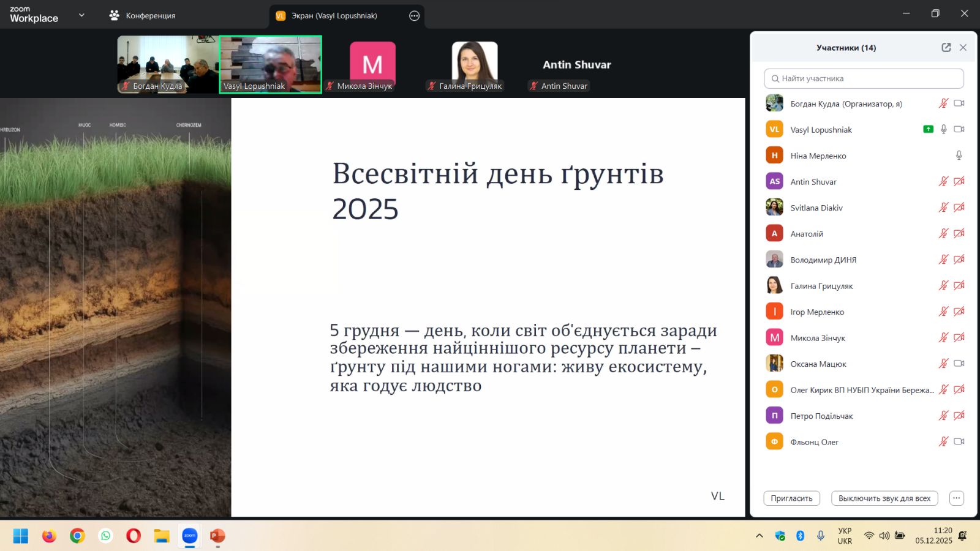Pop out the participants panel
Image resolution: width=980 pixels, height=551 pixels.
click(x=946, y=48)
